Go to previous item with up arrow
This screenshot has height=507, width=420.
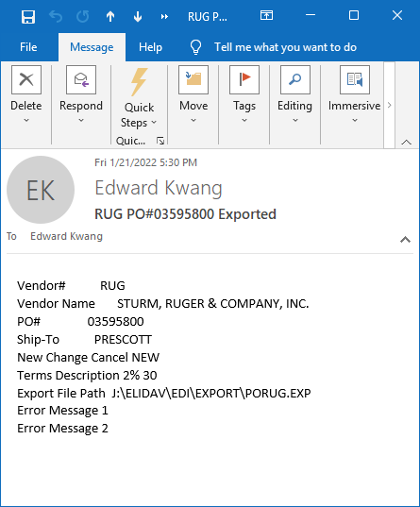(x=110, y=16)
